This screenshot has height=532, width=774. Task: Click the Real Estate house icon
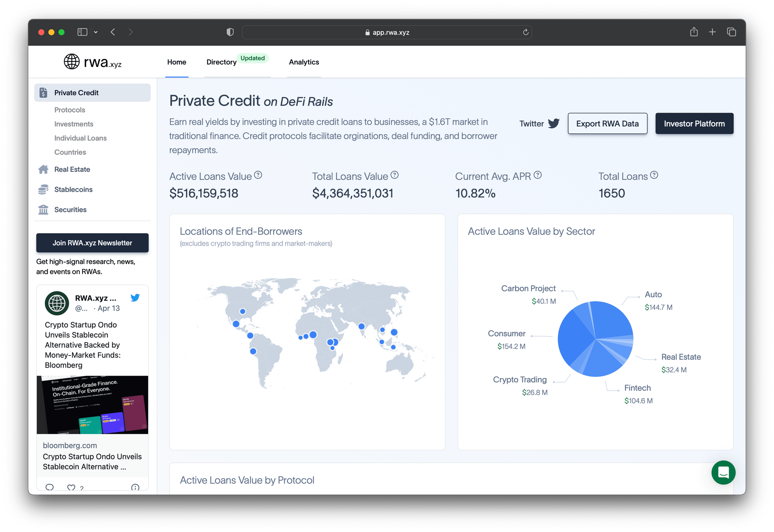click(43, 169)
